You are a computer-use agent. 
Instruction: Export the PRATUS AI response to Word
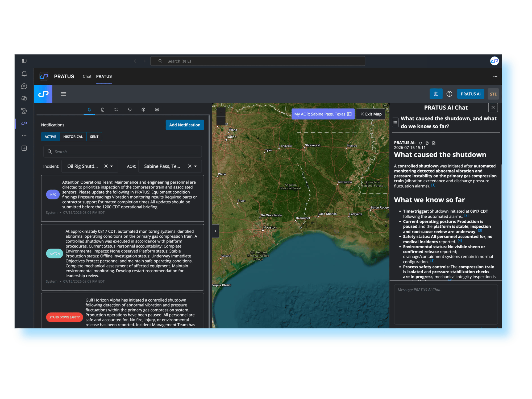(x=434, y=143)
